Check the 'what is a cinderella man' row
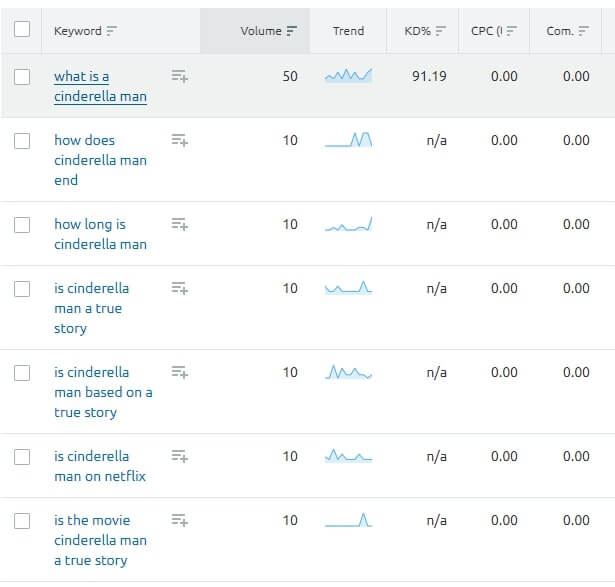Image resolution: width=615 pixels, height=587 pixels. click(x=22, y=77)
